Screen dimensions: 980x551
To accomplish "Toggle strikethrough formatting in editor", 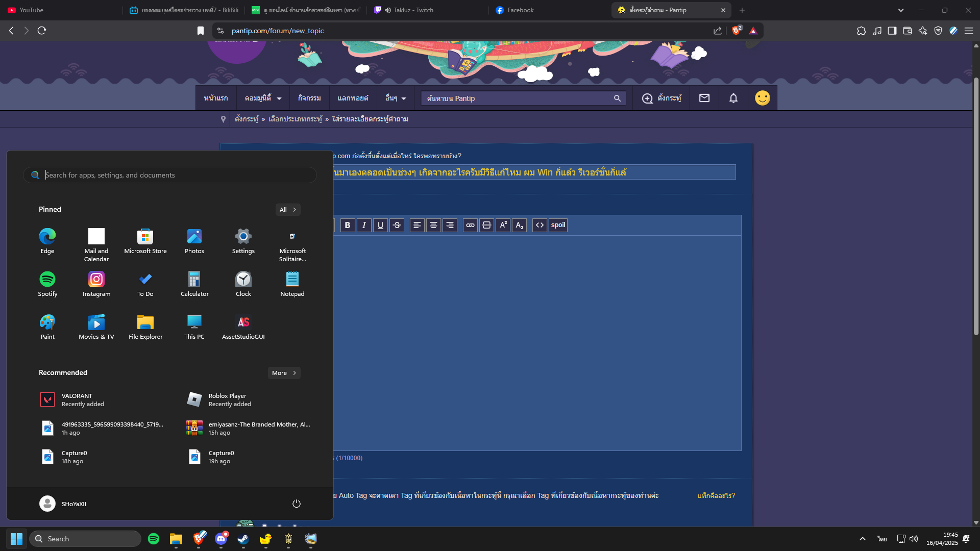I will click(397, 225).
